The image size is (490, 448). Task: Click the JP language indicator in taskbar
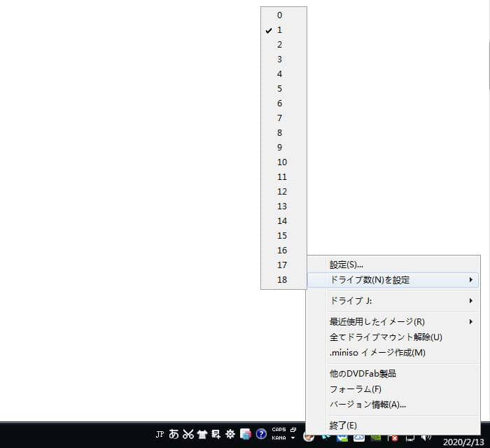[x=160, y=434]
